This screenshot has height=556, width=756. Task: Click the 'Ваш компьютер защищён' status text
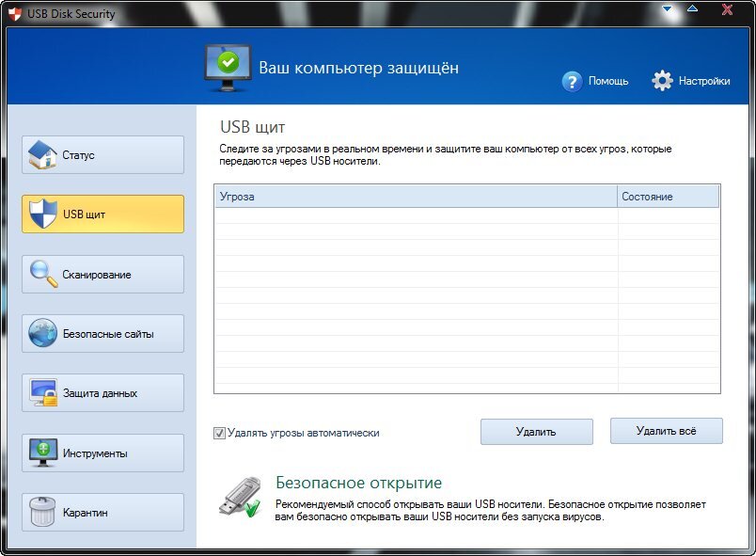358,68
